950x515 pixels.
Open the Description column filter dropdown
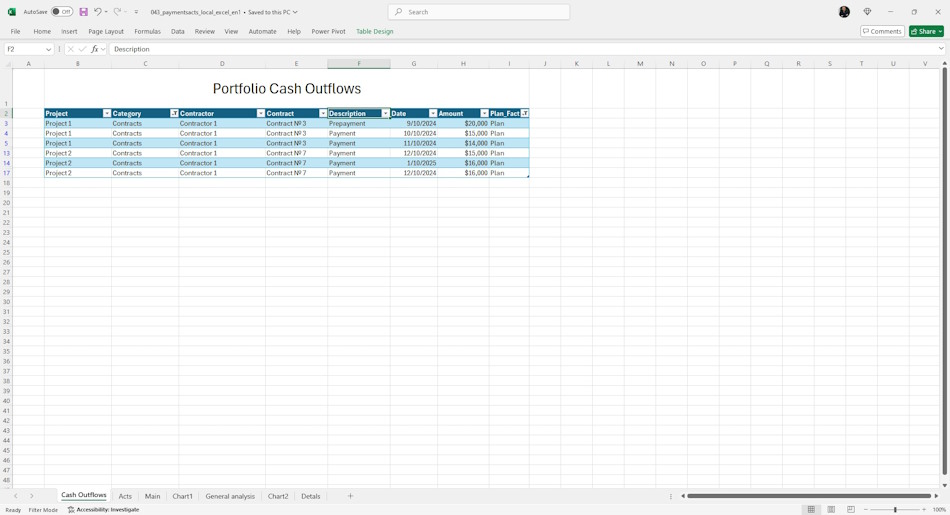(385, 113)
